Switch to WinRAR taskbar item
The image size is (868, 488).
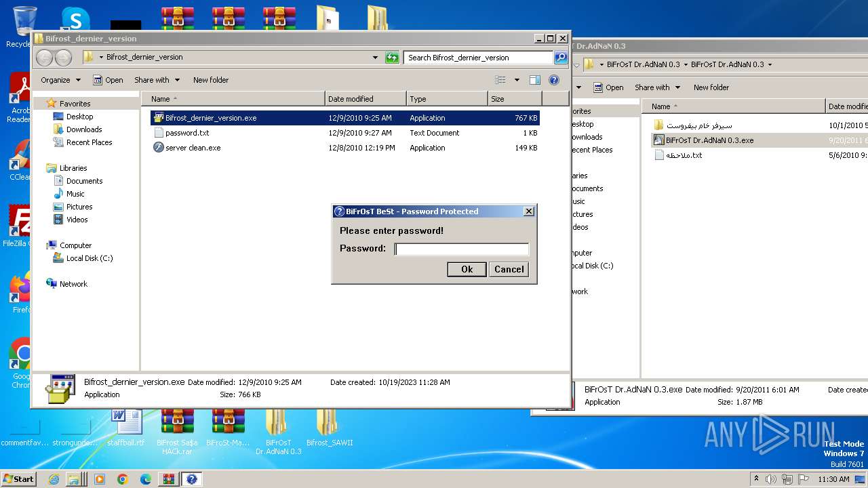pyautogui.click(x=169, y=479)
